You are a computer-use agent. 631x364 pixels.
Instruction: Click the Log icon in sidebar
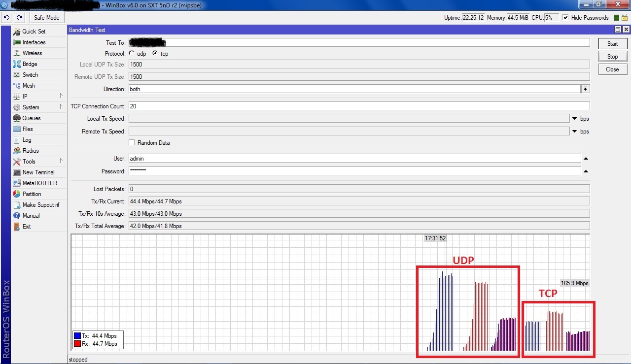click(x=17, y=140)
